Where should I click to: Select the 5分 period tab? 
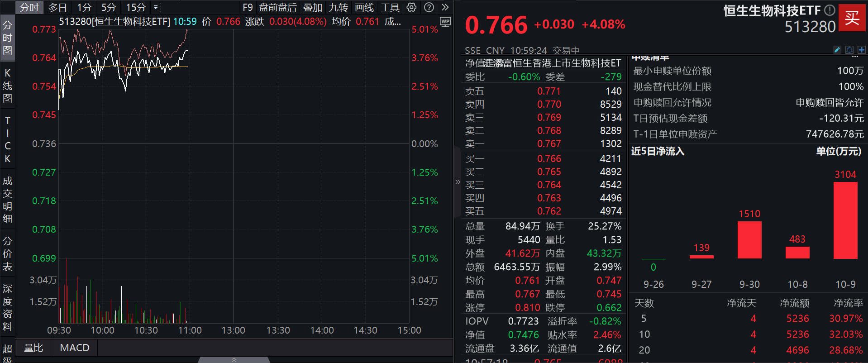click(109, 7)
